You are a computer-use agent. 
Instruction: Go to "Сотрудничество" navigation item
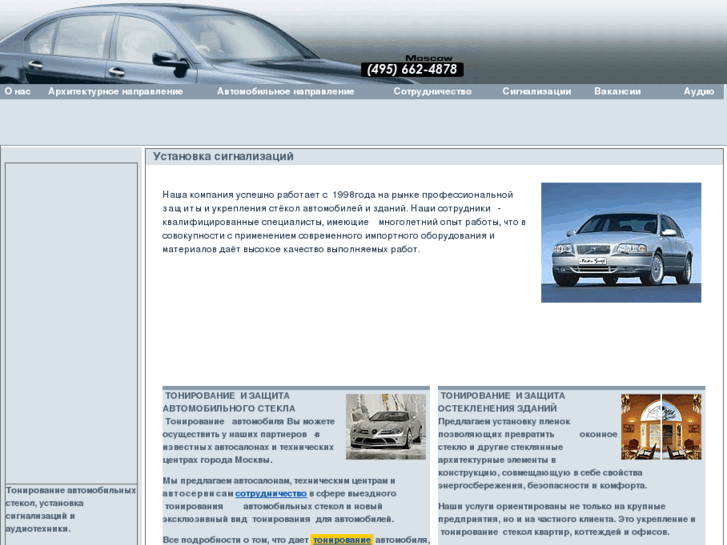tap(433, 91)
